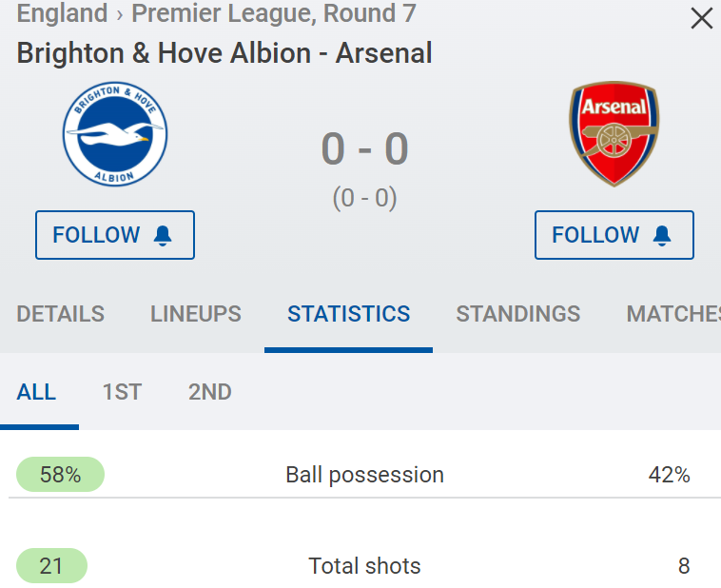Click the England breadcrumb link
Image resolution: width=721 pixels, height=588 pixels.
pyautogui.click(x=62, y=13)
